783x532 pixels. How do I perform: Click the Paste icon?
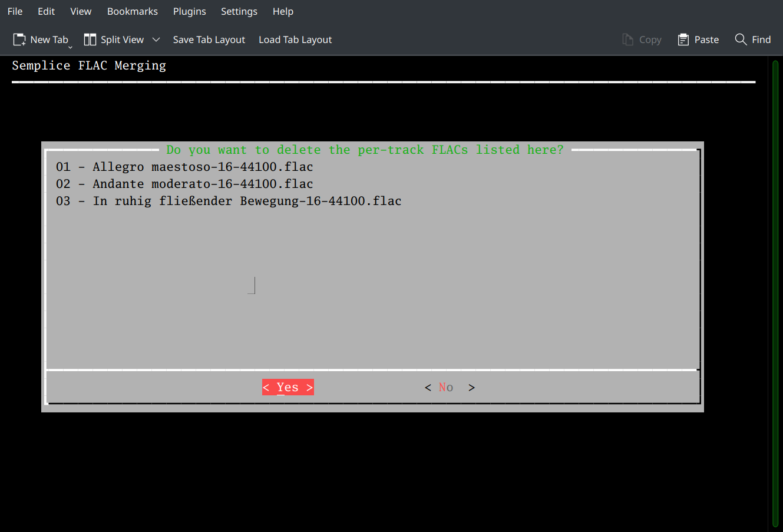pyautogui.click(x=683, y=39)
